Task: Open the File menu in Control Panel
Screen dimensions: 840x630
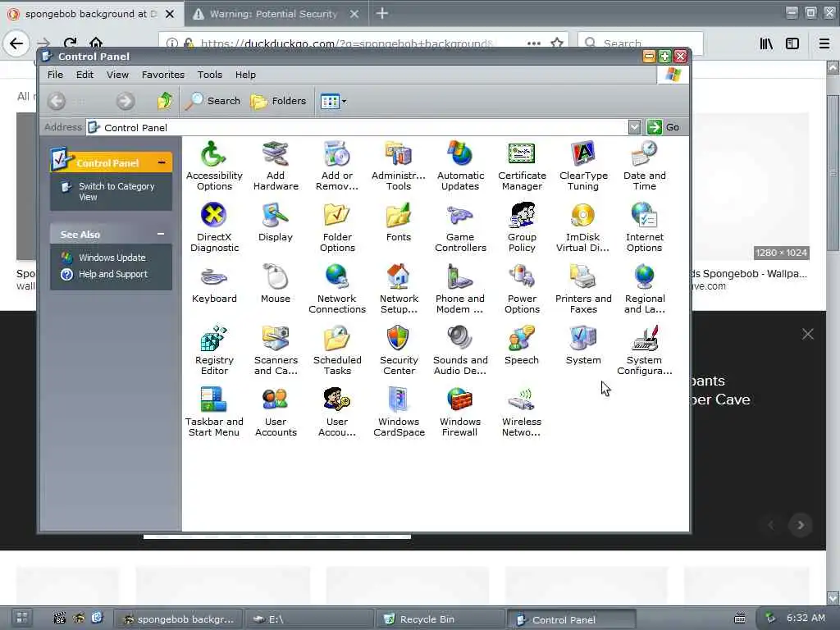Action: tap(55, 75)
